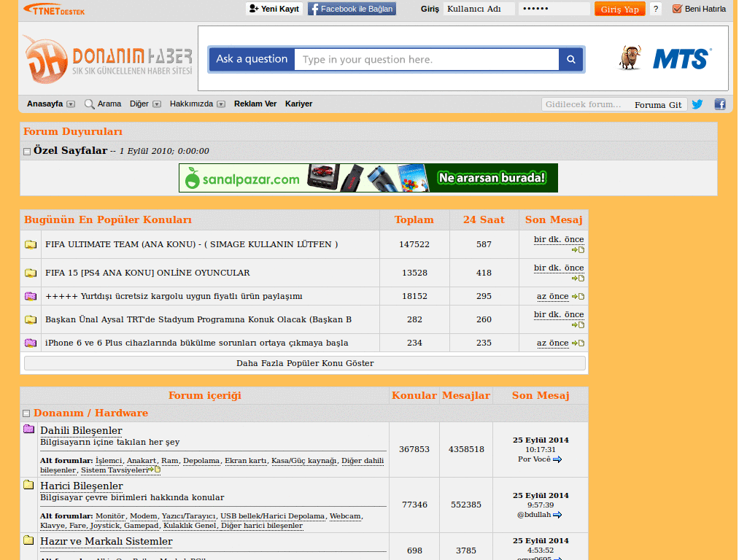Click purple folder icon of iPhone 6 topic

click(x=31, y=343)
